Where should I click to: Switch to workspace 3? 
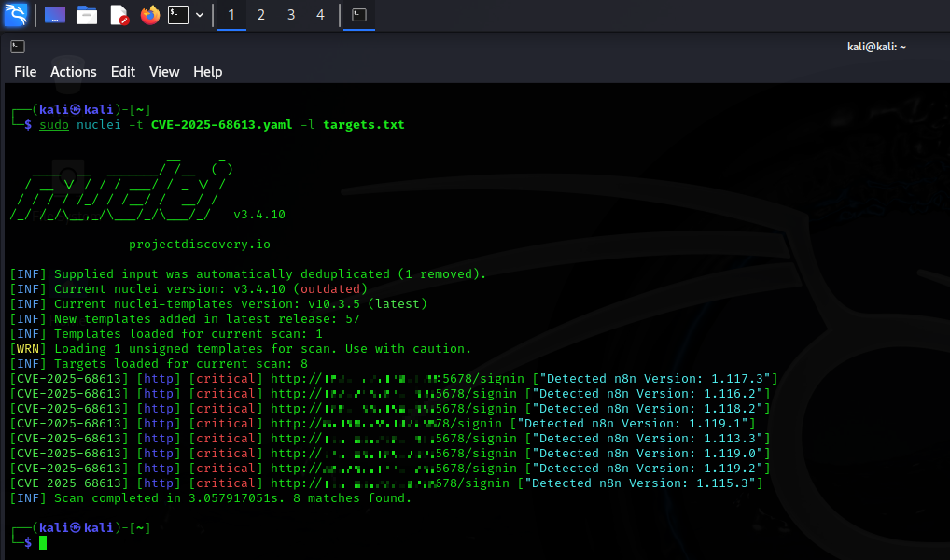291,15
